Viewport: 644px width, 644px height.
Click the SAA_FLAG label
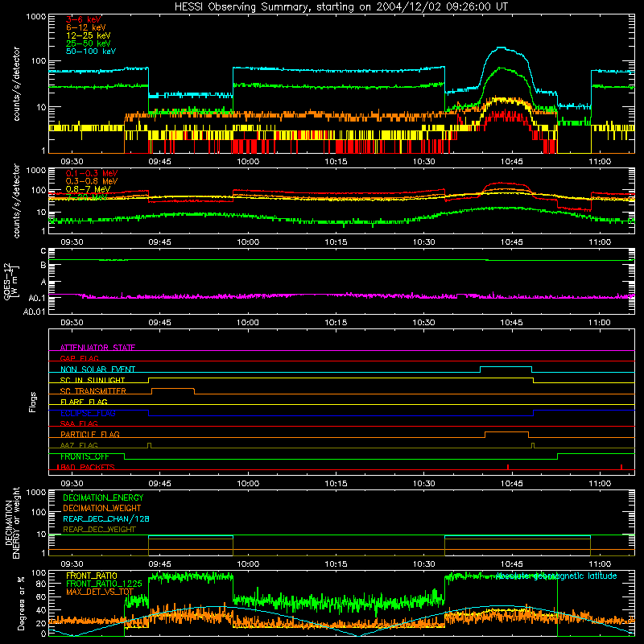79,423
